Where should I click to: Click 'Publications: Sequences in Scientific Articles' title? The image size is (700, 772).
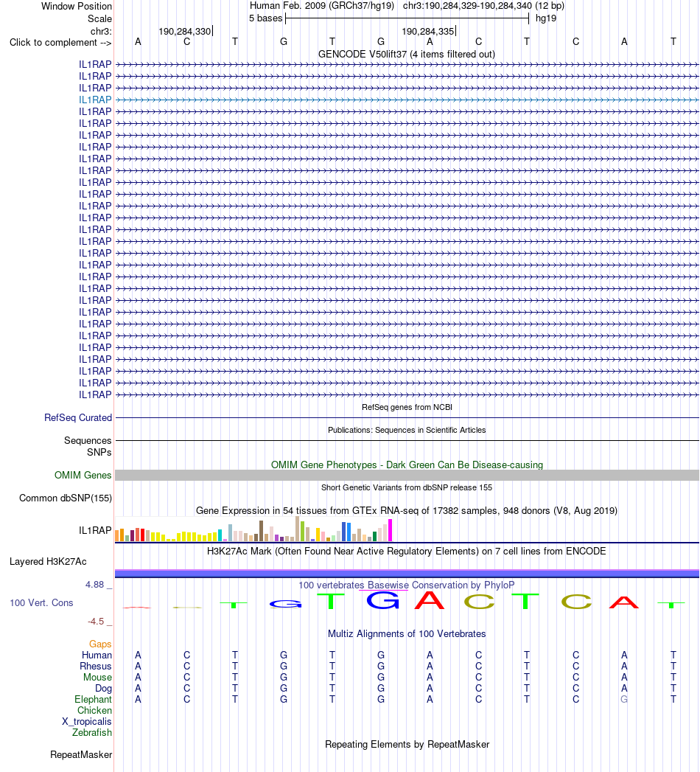click(407, 430)
